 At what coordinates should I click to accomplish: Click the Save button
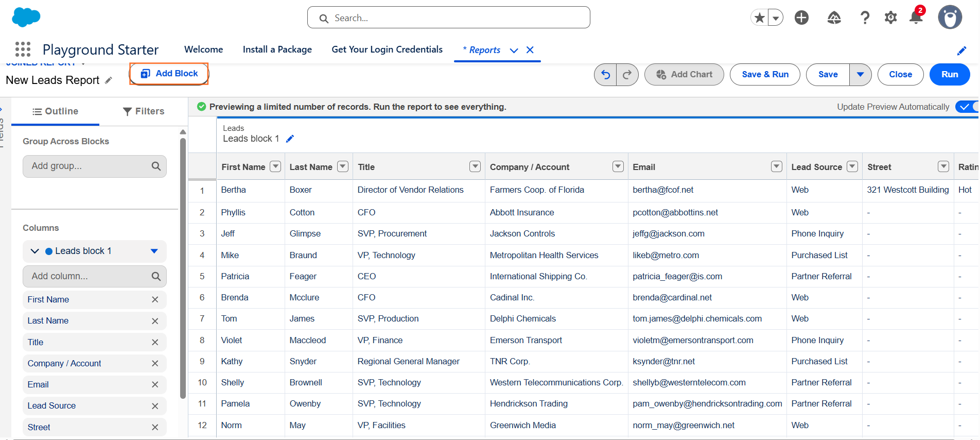coord(828,75)
